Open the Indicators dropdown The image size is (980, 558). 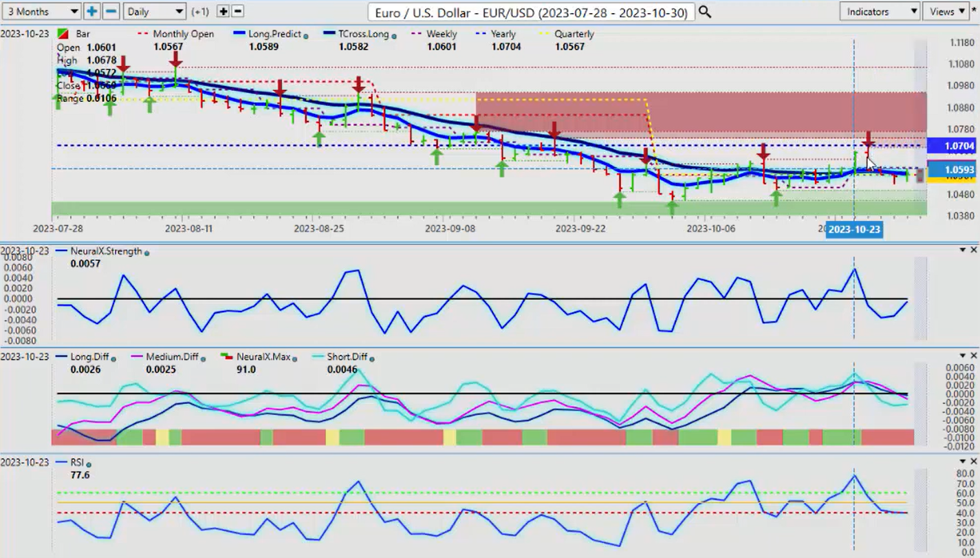[880, 12]
